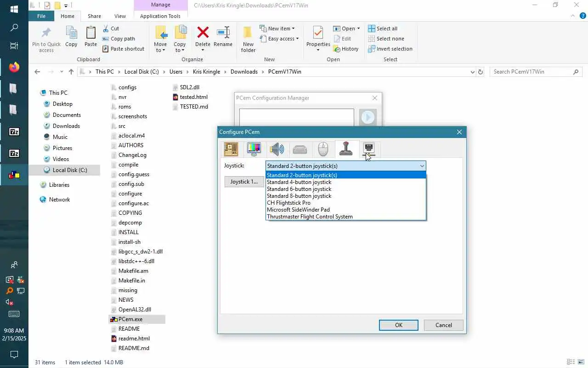The height and width of the screenshot is (368, 588).
Task: Click Invert selection in the ribbon
Action: (x=390, y=49)
